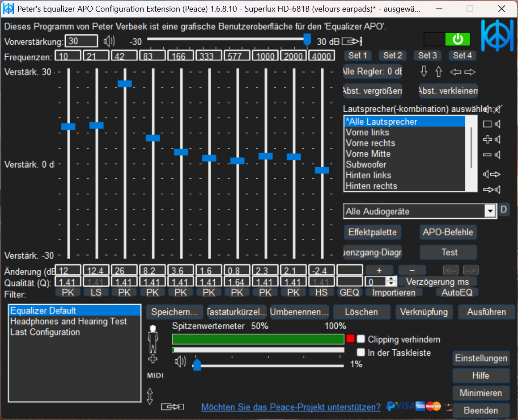This screenshot has width=518, height=420.
Task: Open the LS filter type selector
Action: coord(96,292)
